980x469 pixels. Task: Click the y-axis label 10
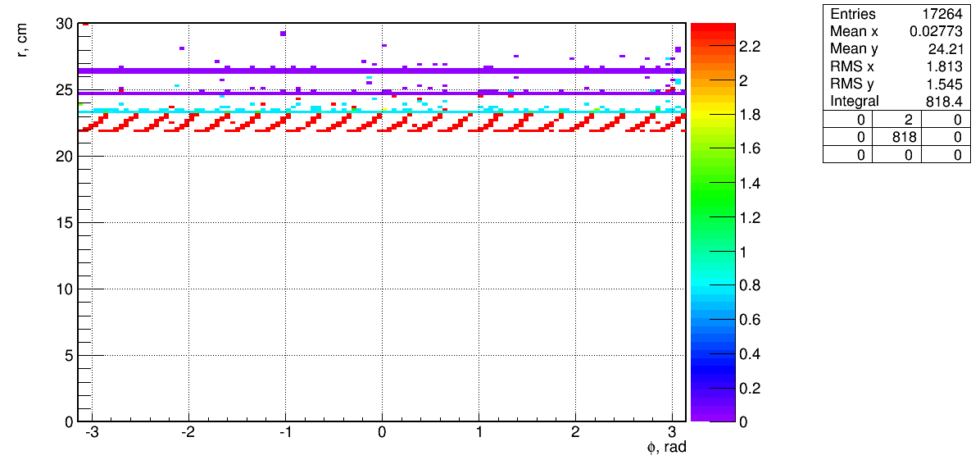click(65, 289)
